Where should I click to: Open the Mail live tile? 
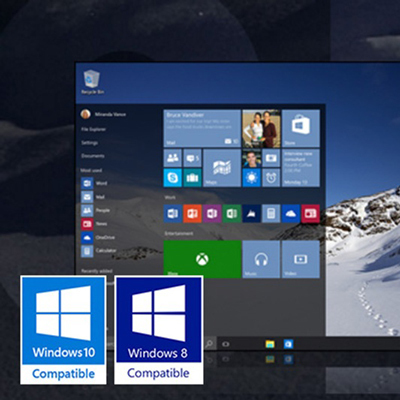(202, 128)
